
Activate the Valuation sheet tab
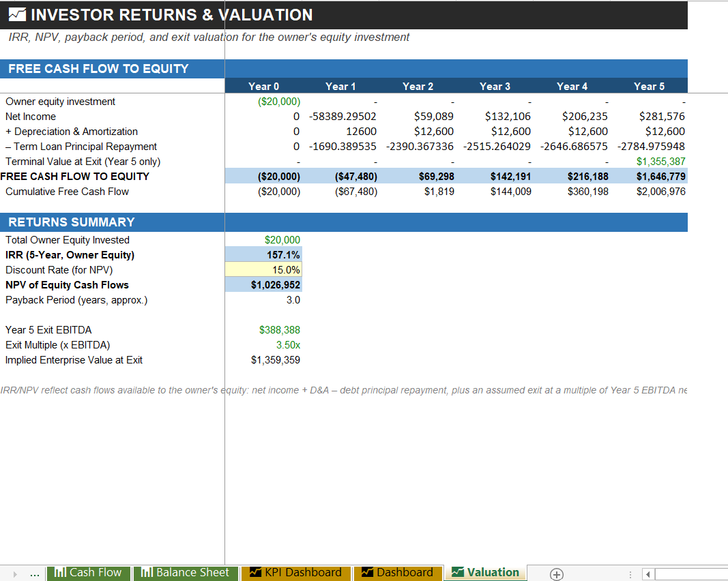tap(486, 573)
